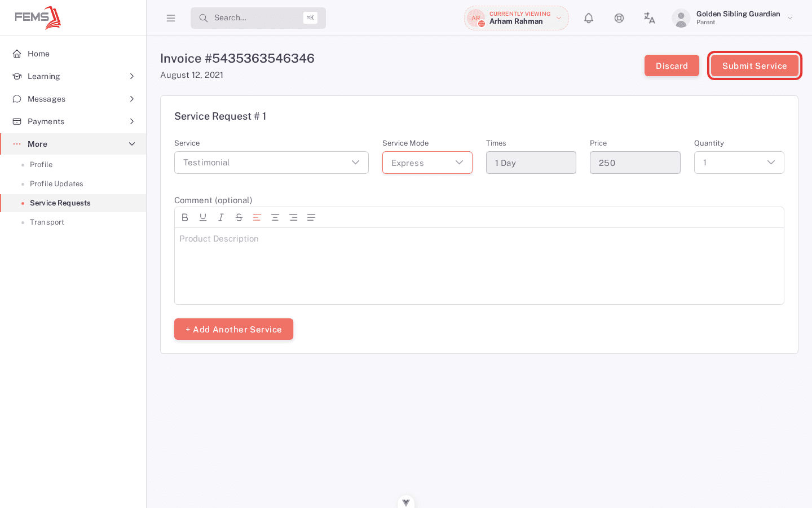Expand the Payments menu chevron
Screen dimensions: 812x508
pos(132,121)
